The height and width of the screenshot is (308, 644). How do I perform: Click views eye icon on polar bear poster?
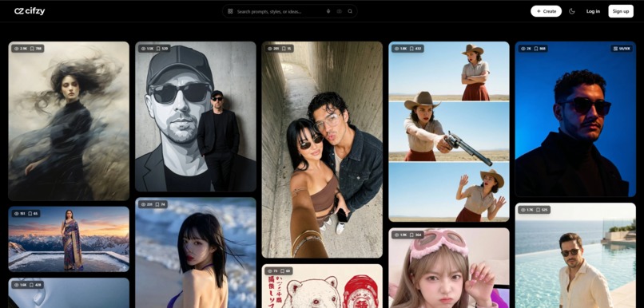point(270,271)
